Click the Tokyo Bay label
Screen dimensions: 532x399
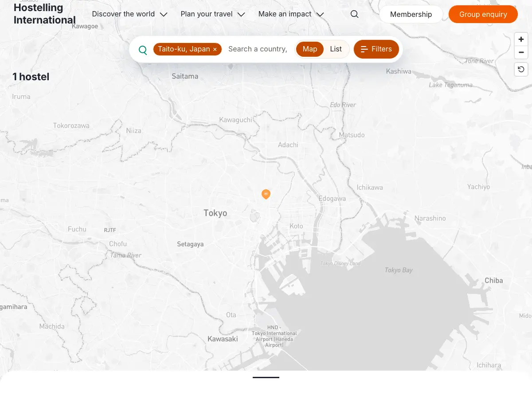click(x=399, y=270)
